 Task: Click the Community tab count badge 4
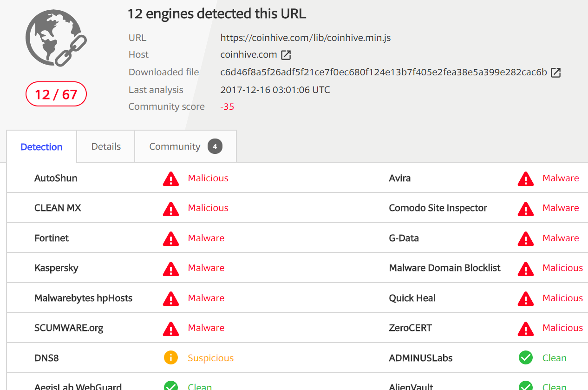coord(215,147)
